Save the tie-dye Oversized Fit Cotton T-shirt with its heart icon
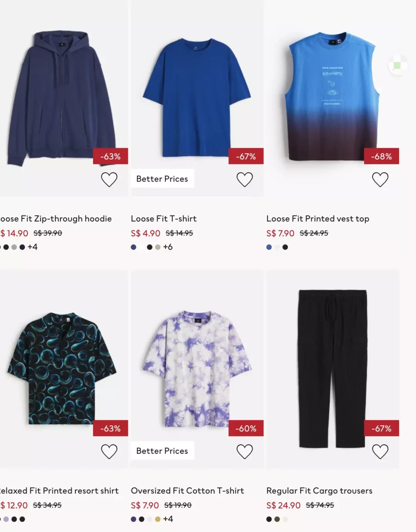Viewport: 416px width, 532px height. [245, 451]
